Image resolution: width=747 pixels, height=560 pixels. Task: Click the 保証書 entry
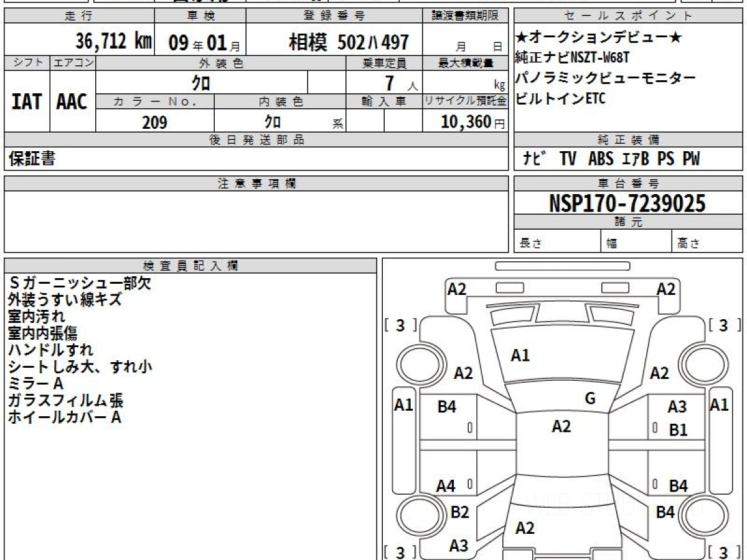(x=32, y=159)
